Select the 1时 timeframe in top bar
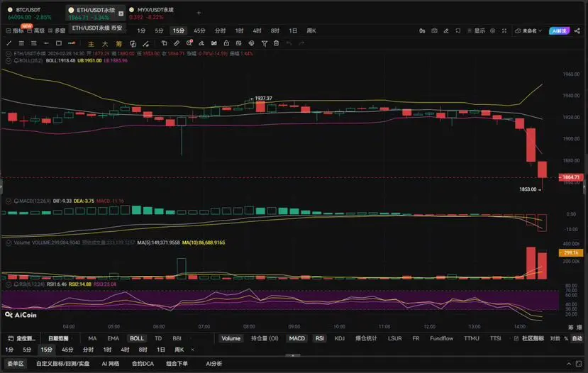588x373 pixels. (240, 30)
